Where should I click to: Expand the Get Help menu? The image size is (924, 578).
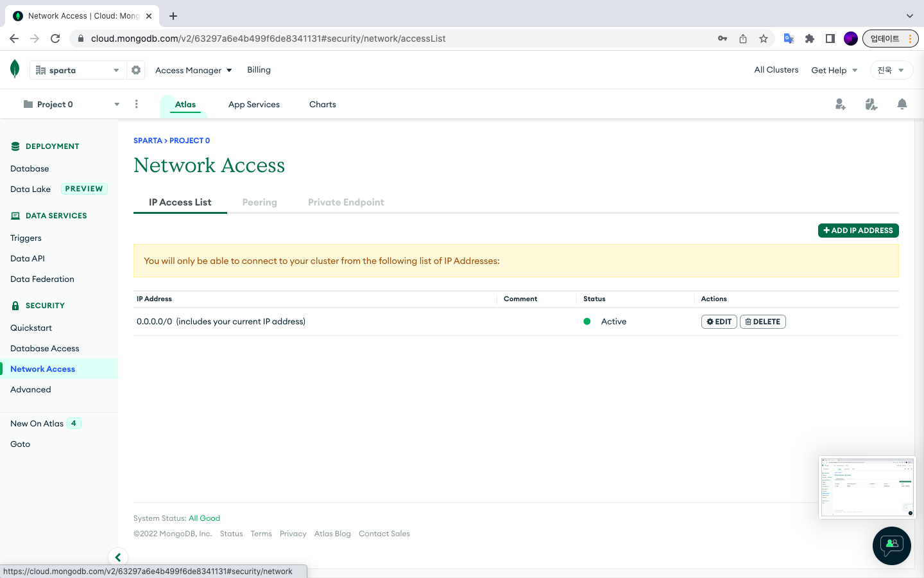click(834, 70)
